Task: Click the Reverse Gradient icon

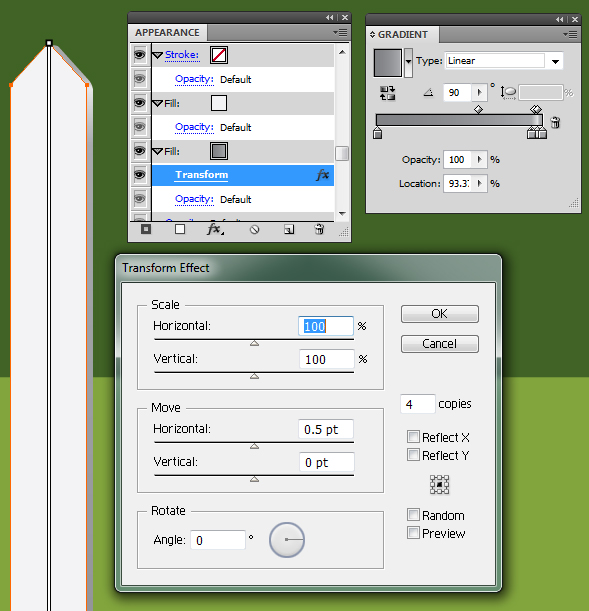Action: coord(387,93)
